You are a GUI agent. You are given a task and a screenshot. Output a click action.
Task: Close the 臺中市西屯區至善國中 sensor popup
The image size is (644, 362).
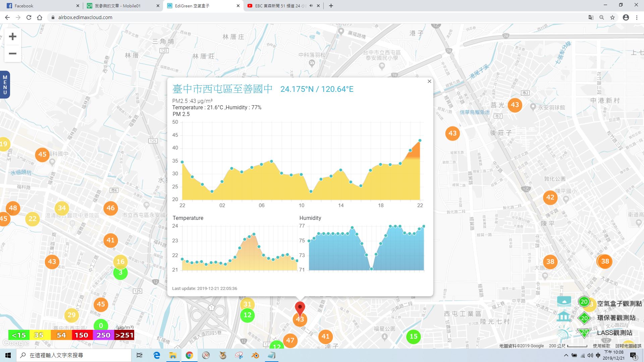tap(429, 81)
